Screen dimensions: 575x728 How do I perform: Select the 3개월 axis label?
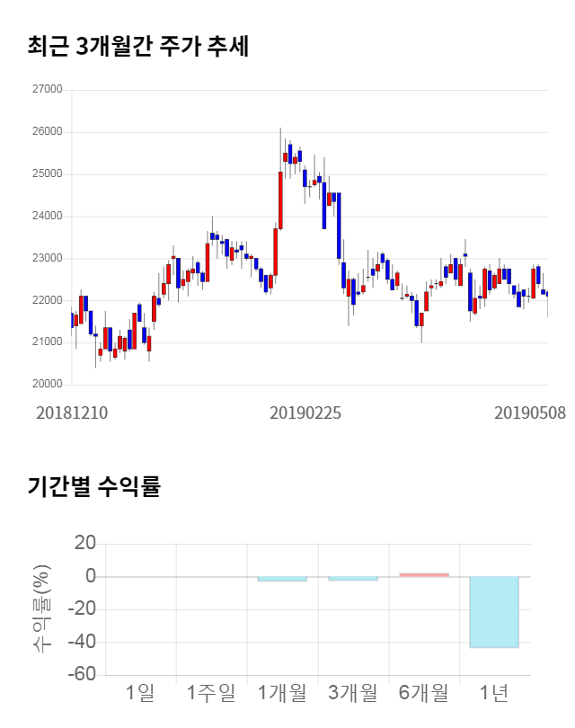pyautogui.click(x=353, y=693)
